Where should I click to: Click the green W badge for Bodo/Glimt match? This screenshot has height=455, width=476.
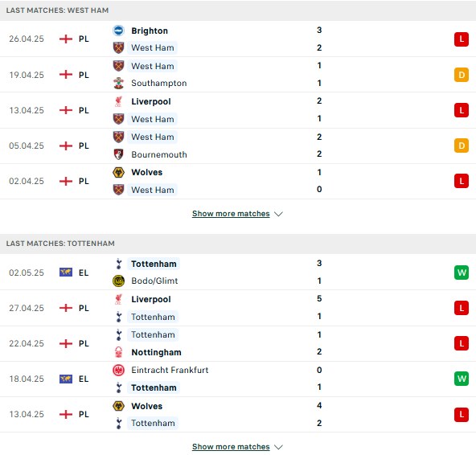point(462,273)
